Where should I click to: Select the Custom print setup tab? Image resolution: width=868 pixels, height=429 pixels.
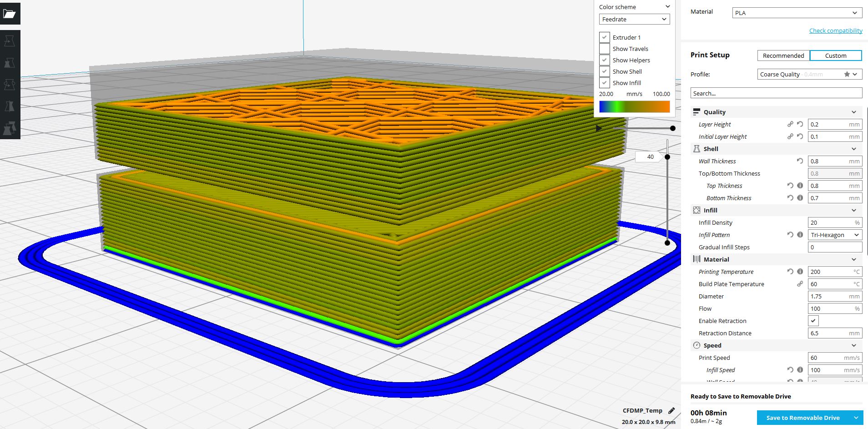point(836,56)
